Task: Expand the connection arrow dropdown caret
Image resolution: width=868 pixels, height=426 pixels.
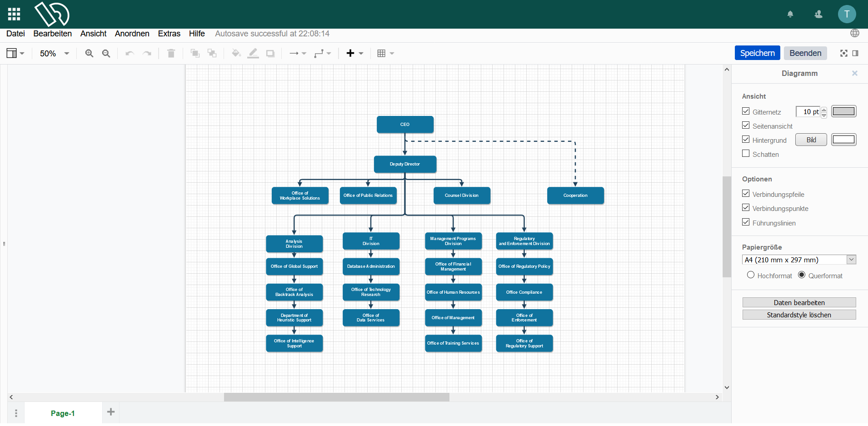Action: (x=304, y=53)
